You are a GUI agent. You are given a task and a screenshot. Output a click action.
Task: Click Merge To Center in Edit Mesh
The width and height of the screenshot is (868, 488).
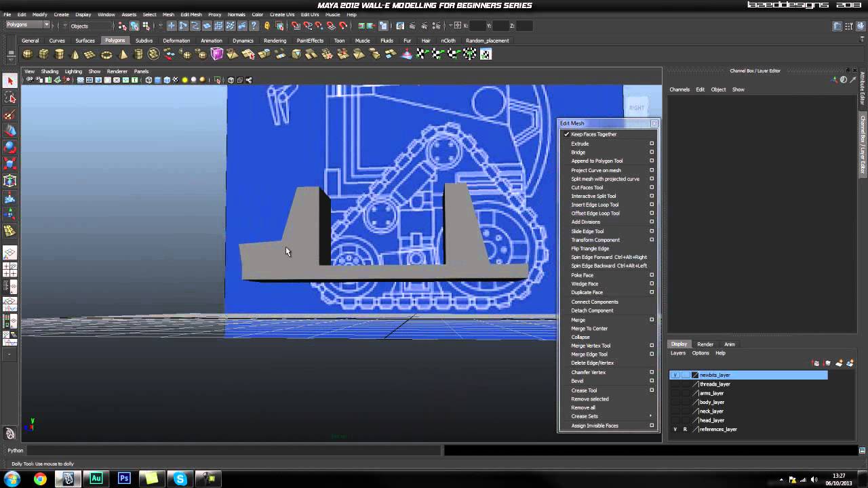click(x=589, y=329)
